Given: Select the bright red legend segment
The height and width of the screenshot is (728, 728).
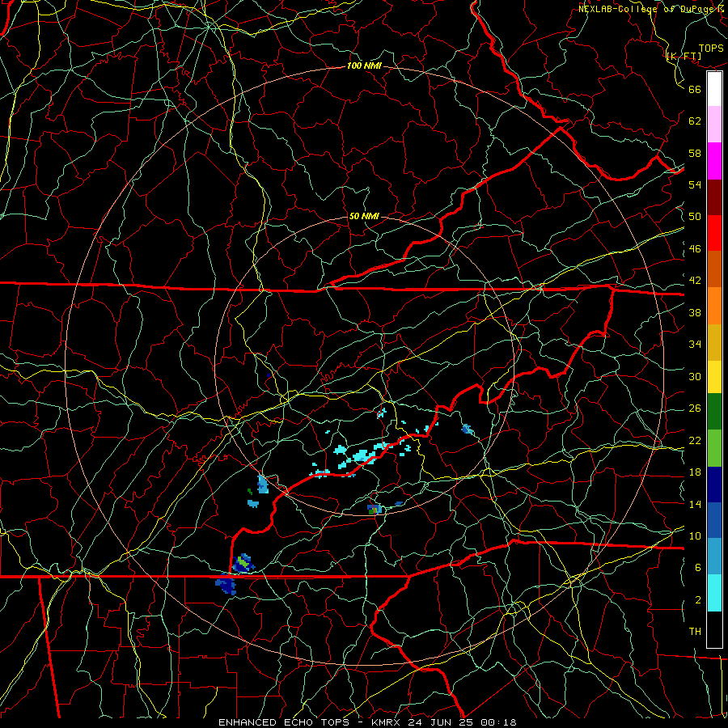Looking at the screenshot, I should 714,233.
